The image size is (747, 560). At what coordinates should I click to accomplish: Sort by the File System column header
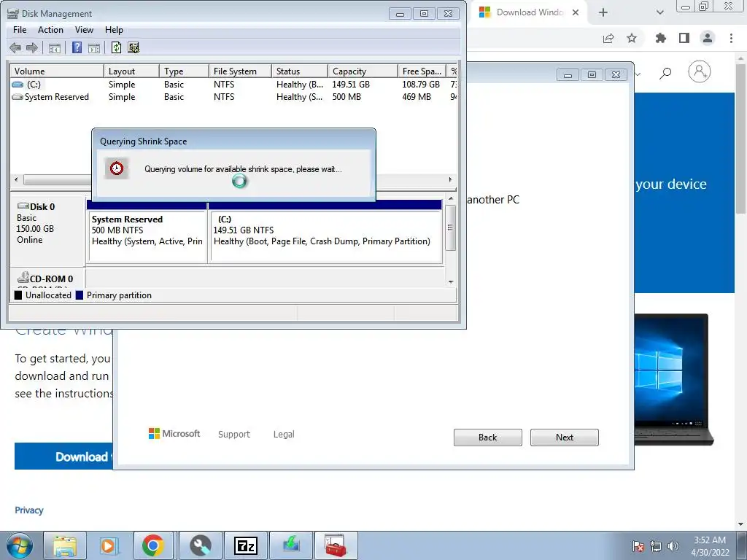(x=240, y=71)
